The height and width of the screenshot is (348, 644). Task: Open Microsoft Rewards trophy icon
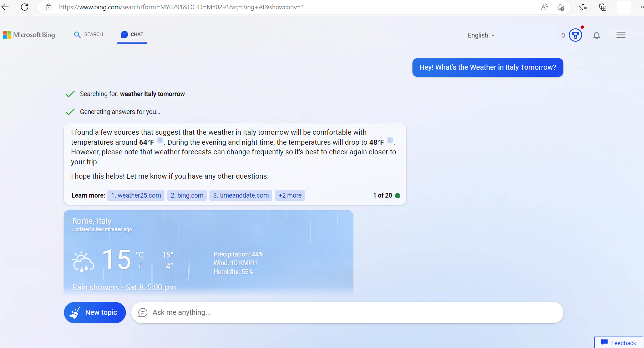575,35
